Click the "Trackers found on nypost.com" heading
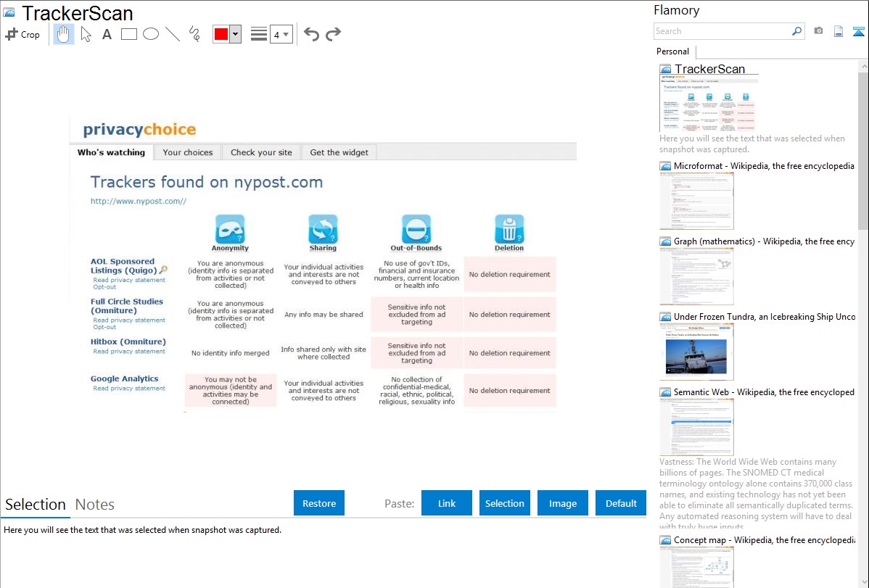Viewport: 869px width, 588px height. (x=206, y=182)
